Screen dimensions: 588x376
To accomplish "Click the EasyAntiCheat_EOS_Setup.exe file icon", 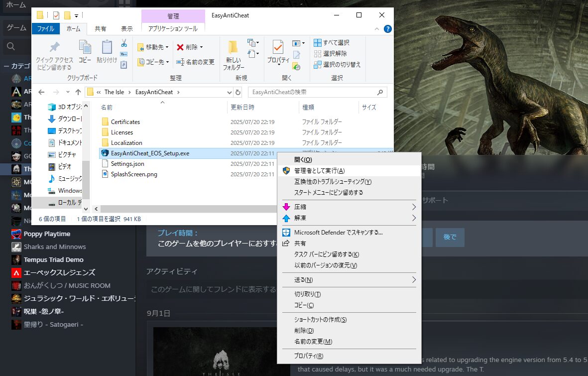I will point(105,153).
